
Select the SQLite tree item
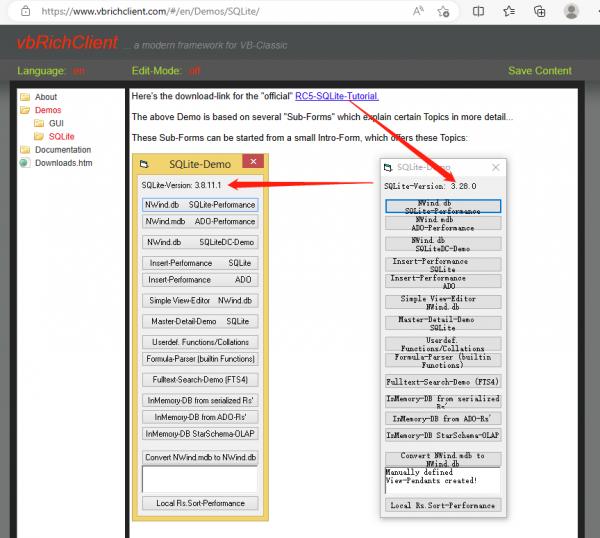62,136
